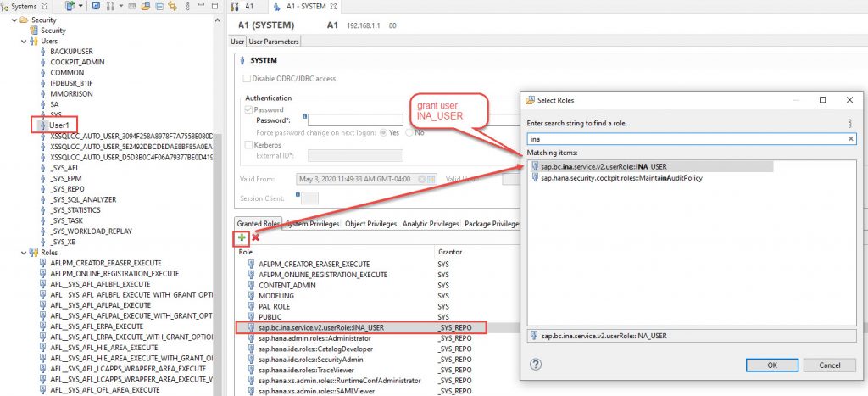Toggle the Password authentication checkbox

248,109
